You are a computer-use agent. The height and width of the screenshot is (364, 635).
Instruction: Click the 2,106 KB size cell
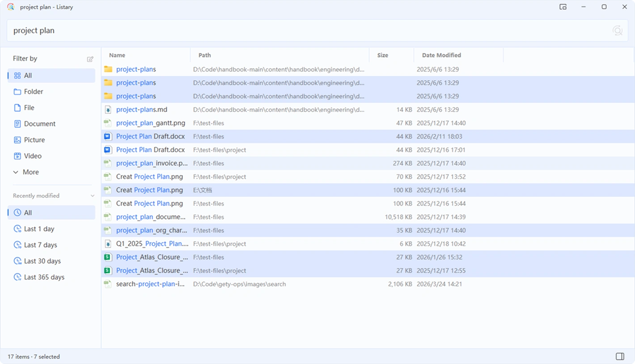tap(400, 284)
